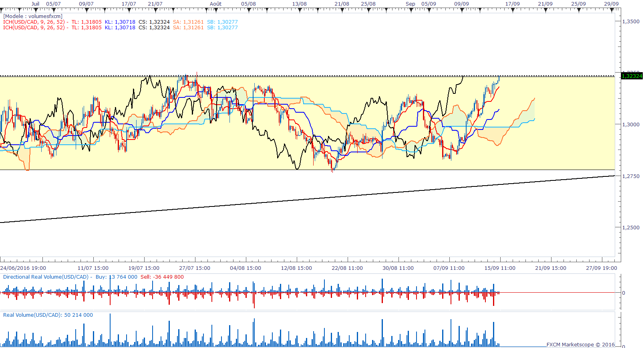The height and width of the screenshot is (348, 644).
Task: Click the 1,3000 price axis label
Action: coord(631,125)
